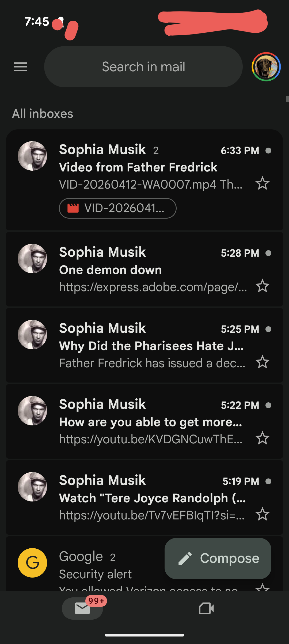Select 5:28 PM email via sender avatar
Image resolution: width=289 pixels, height=644 pixels.
click(32, 259)
